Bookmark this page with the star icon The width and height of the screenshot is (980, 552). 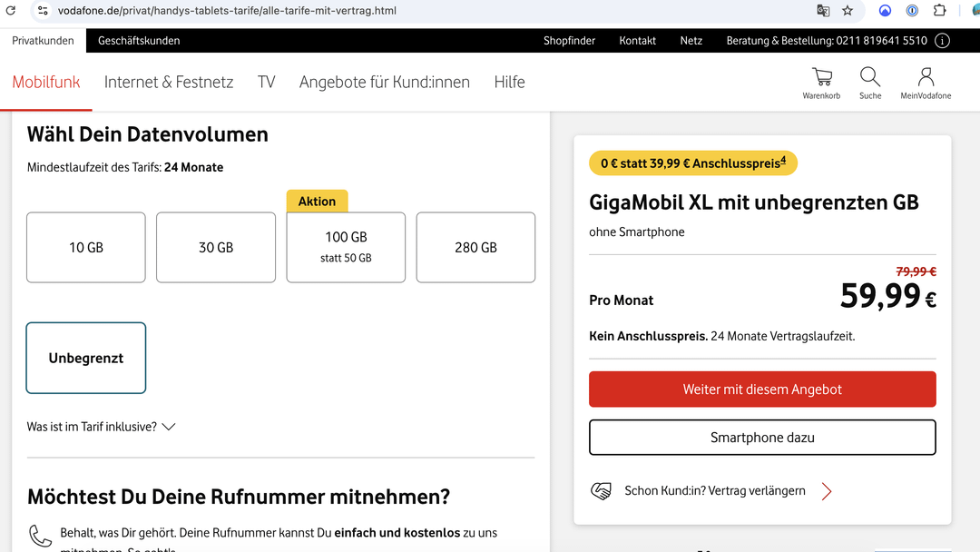848,11
